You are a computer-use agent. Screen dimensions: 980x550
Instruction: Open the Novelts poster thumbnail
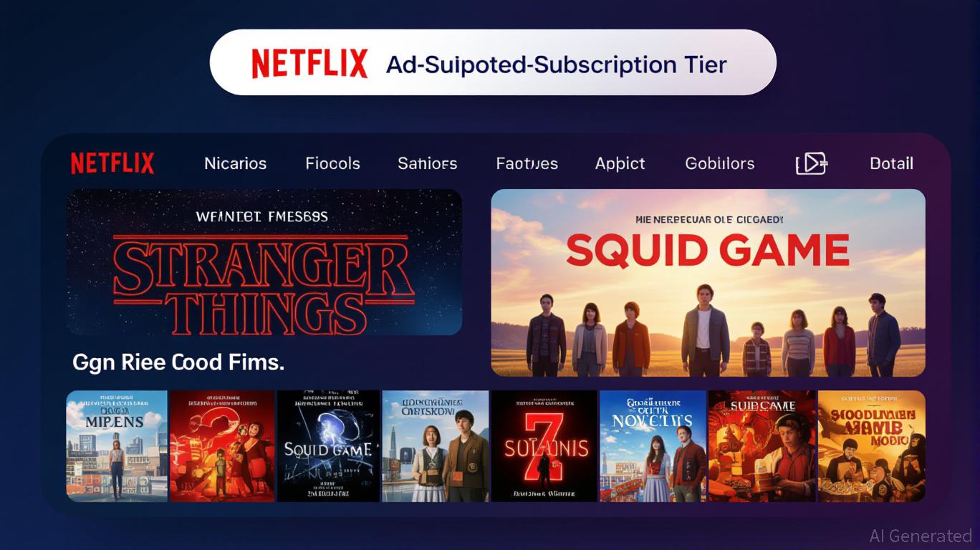653,445
